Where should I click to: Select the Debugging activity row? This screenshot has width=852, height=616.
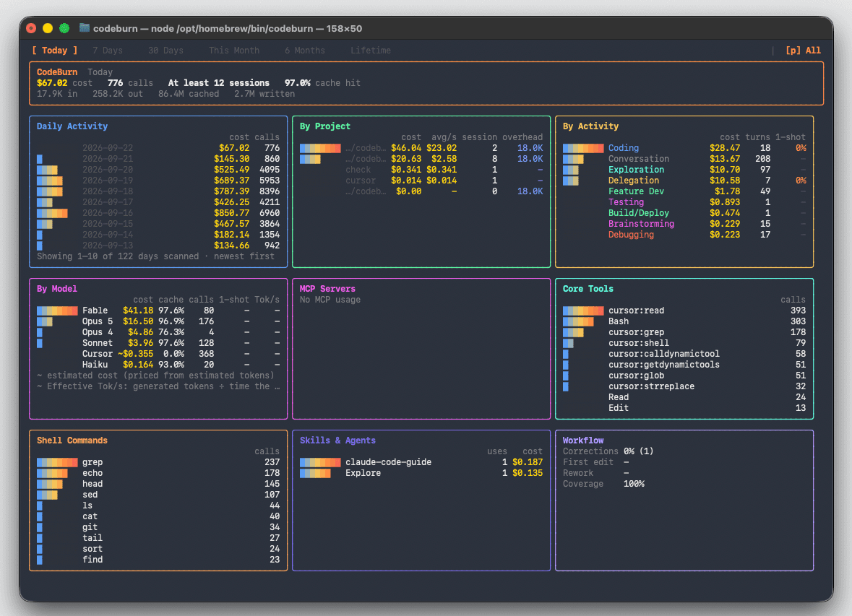click(x=684, y=235)
